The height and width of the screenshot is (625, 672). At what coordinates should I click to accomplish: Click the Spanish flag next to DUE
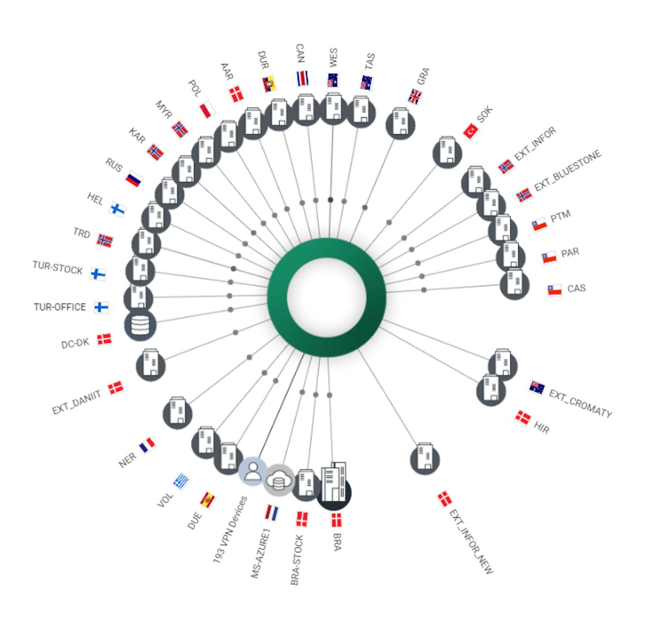pos(207,500)
